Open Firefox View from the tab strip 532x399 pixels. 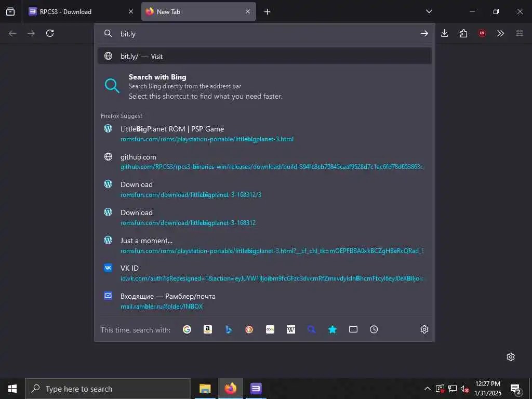[10, 11]
